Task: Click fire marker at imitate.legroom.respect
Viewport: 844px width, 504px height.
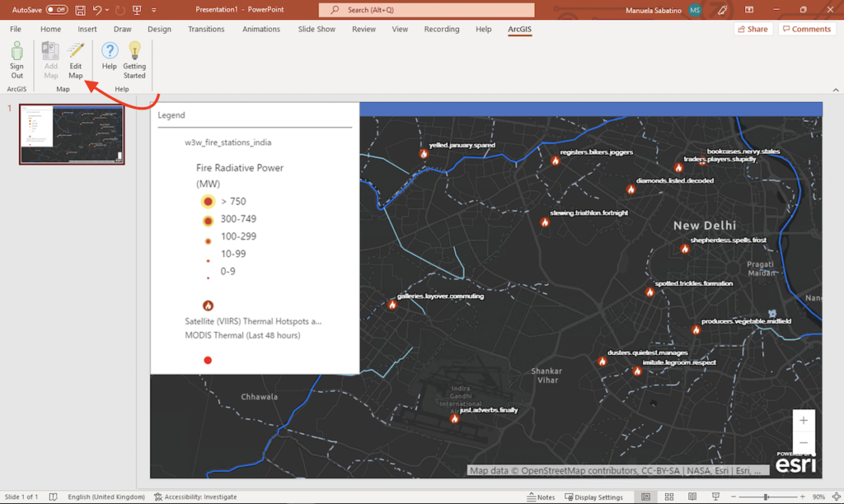Action: click(x=638, y=371)
